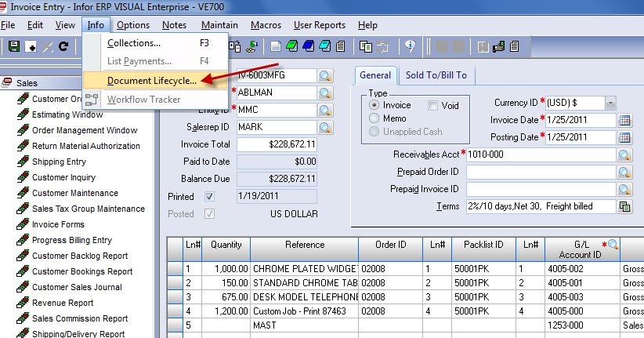Click the Sales section header icon
644x338 pixels.
point(6,82)
